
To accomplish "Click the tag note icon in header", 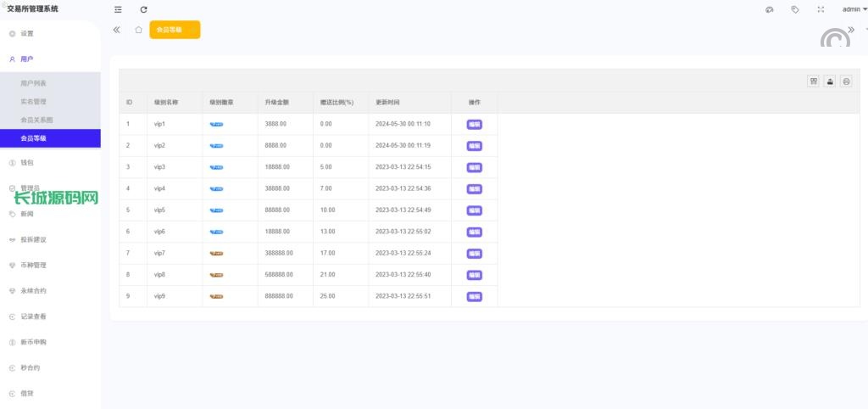I will click(x=794, y=9).
